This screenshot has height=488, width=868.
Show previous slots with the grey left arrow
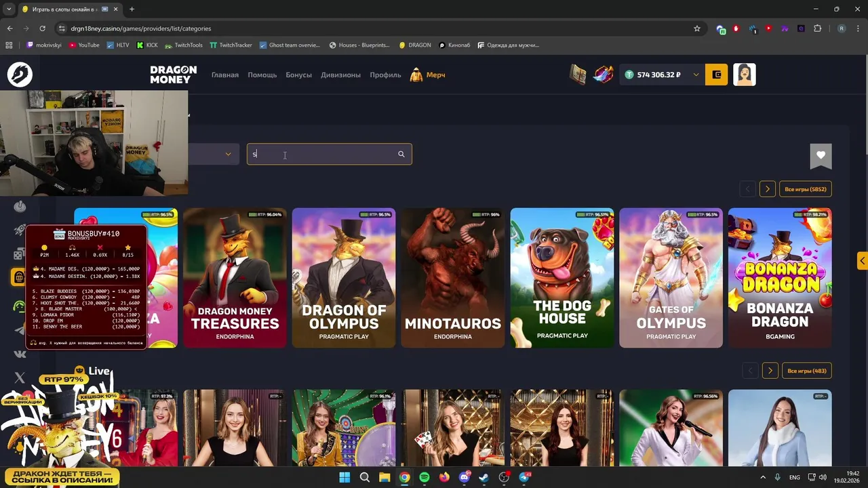747,189
